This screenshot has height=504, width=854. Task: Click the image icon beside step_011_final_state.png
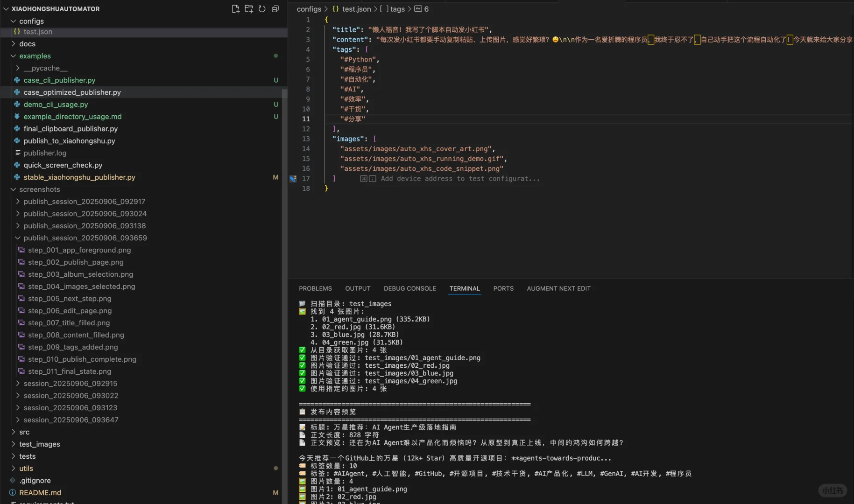pyautogui.click(x=21, y=371)
